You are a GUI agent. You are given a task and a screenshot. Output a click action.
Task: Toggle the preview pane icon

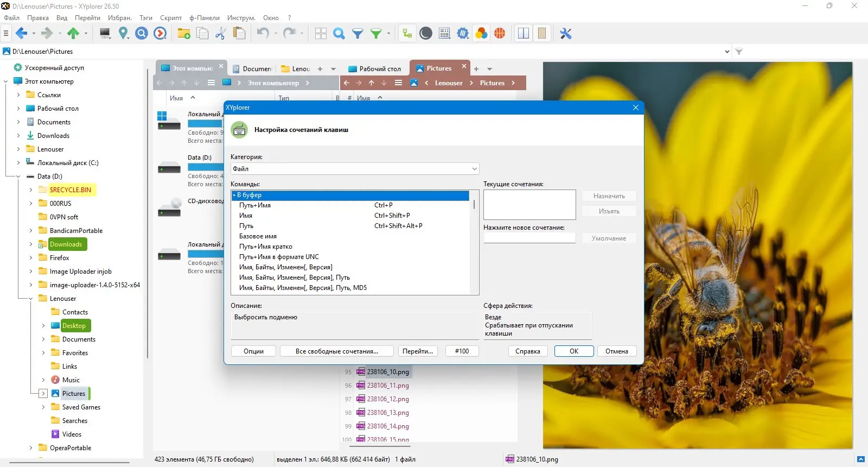[x=542, y=34]
